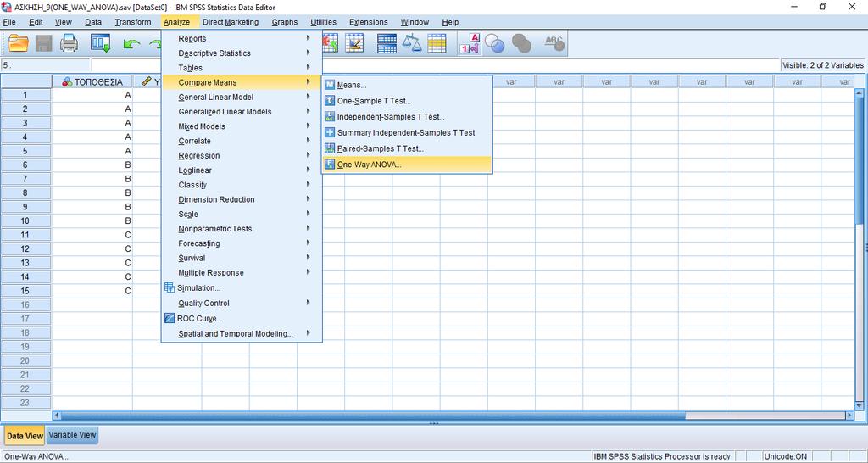Choose One-Way ANOVA... entry
The image size is (868, 463).
pos(407,165)
